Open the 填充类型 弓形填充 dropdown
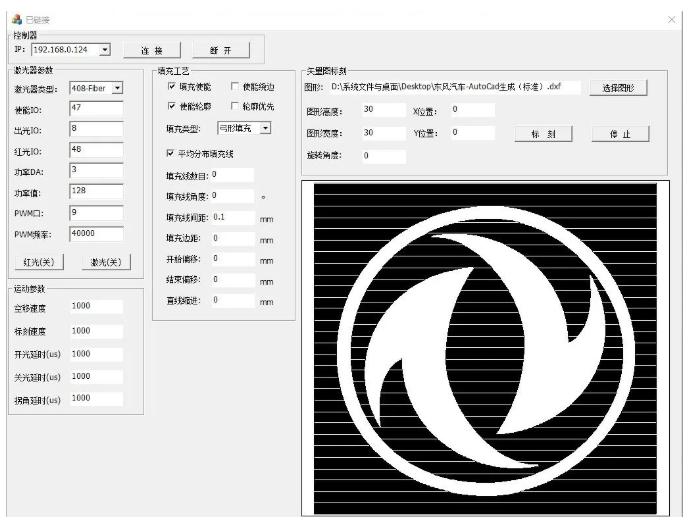 (265, 128)
